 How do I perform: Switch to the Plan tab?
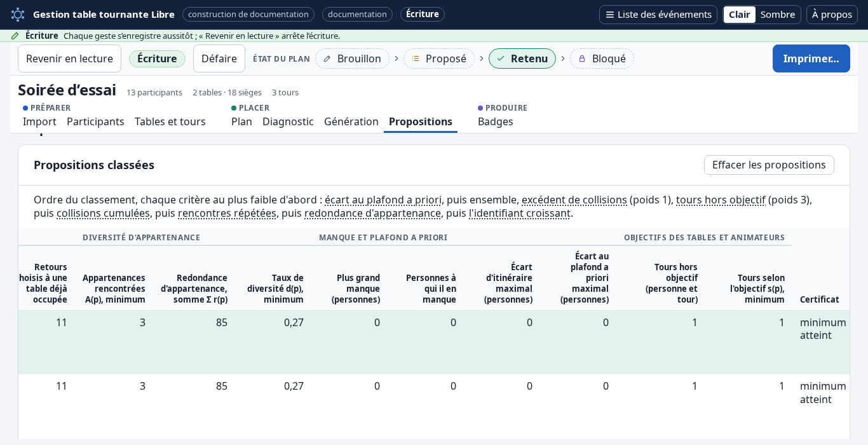click(x=241, y=121)
